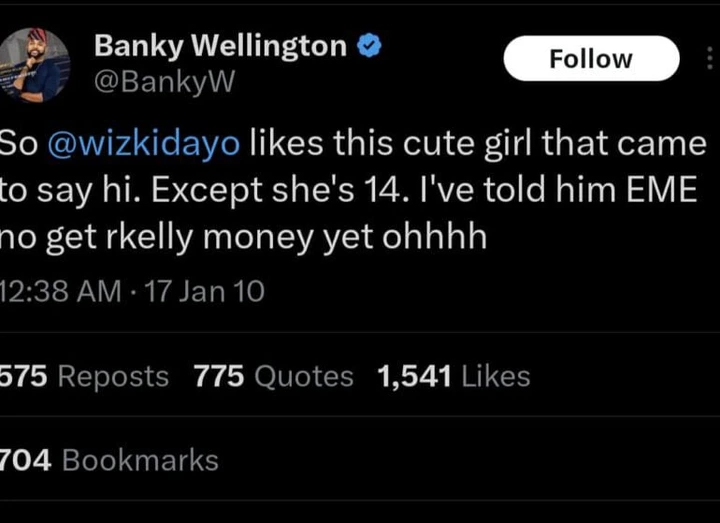The height and width of the screenshot is (523, 720).
Task: View the 1,541 Likes list
Action: pyautogui.click(x=453, y=376)
